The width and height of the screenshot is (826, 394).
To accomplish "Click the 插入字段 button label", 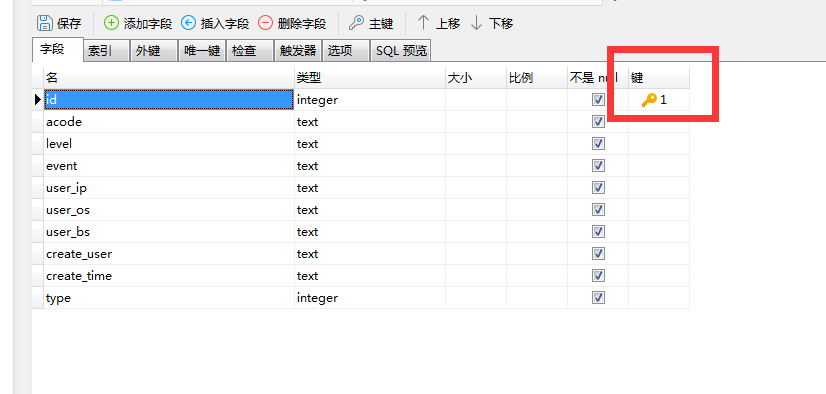I will (225, 24).
